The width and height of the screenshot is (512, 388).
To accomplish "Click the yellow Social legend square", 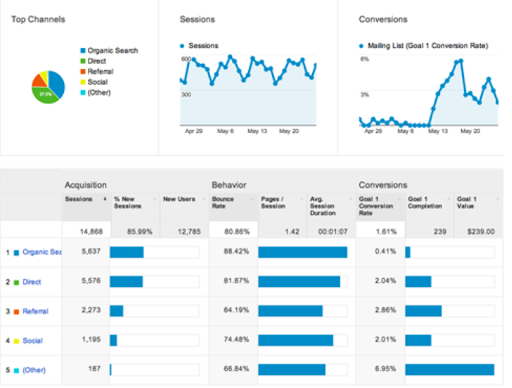I will pyautogui.click(x=83, y=82).
